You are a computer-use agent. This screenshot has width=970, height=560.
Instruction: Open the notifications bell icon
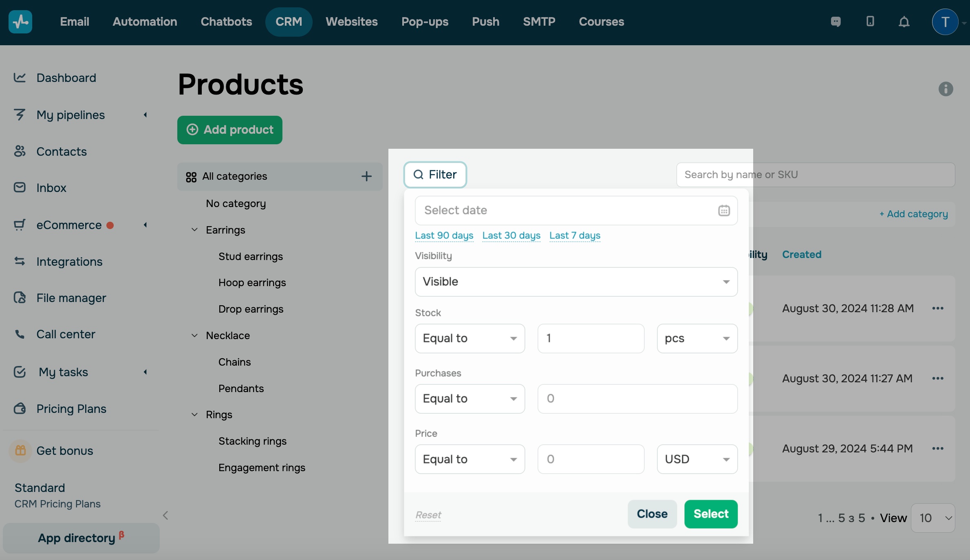tap(904, 22)
